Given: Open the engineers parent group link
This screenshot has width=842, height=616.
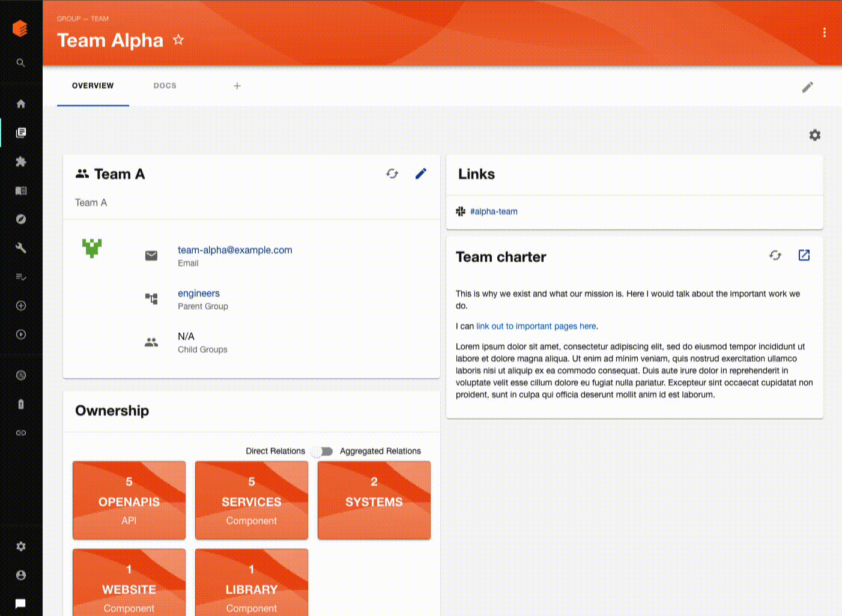Looking at the screenshot, I should 199,294.
